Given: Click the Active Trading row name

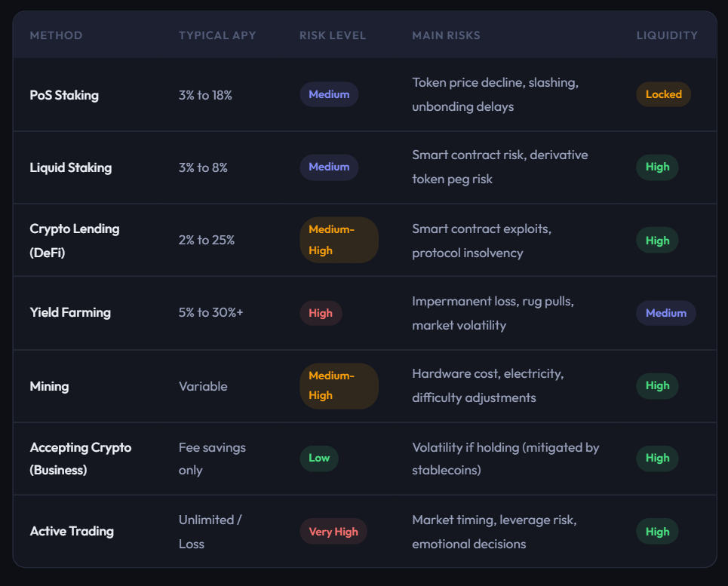Looking at the screenshot, I should [72, 531].
